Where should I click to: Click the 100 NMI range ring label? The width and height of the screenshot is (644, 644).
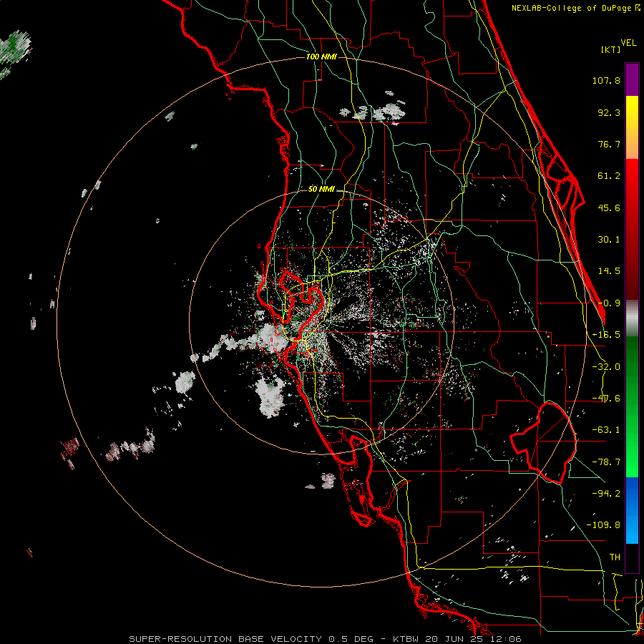click(x=321, y=57)
